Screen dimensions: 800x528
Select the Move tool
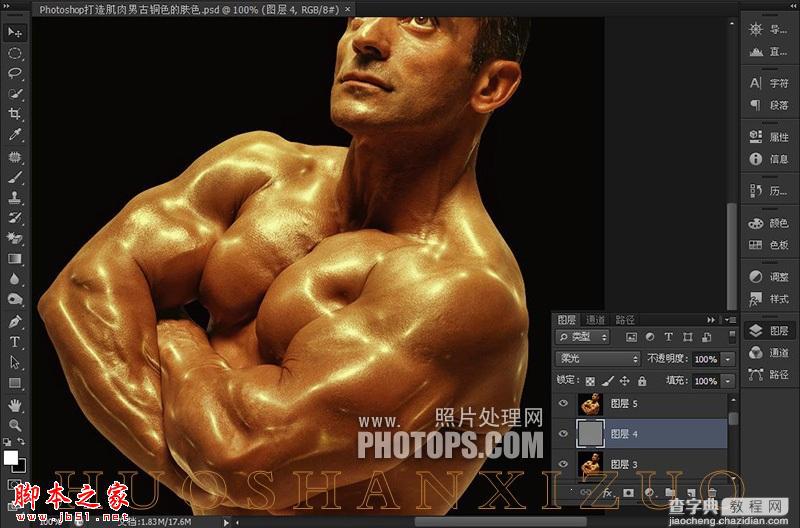(x=15, y=32)
